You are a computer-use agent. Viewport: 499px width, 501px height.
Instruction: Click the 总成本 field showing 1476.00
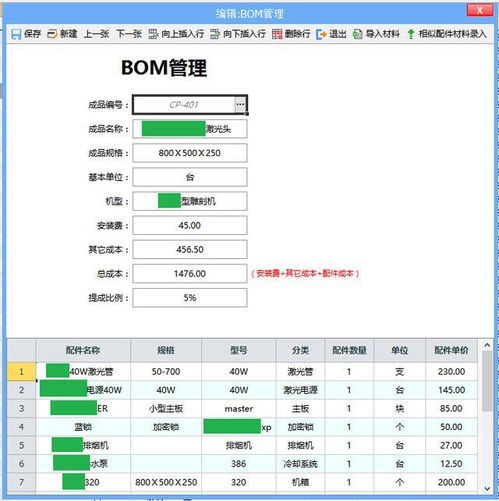coord(190,273)
